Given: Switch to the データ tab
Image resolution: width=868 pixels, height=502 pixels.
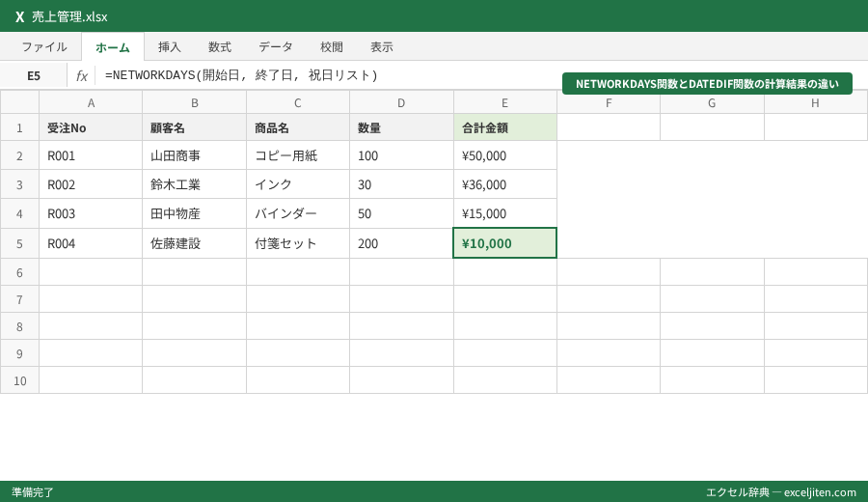Looking at the screenshot, I should [276, 47].
